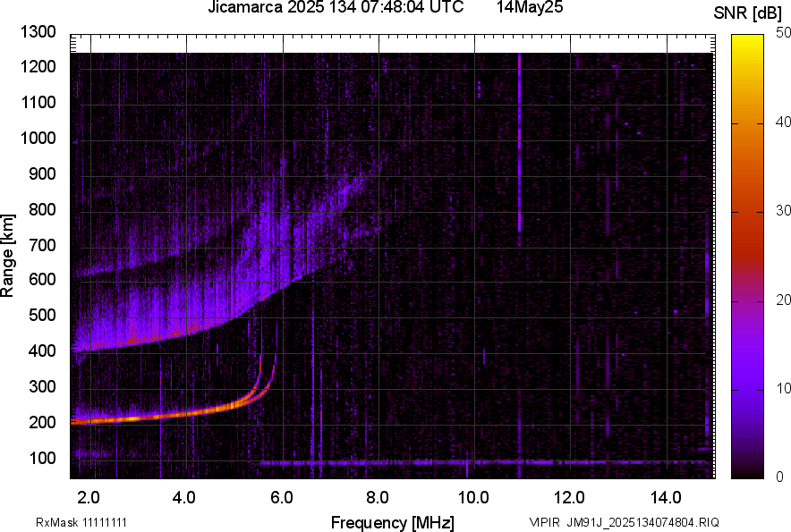Click the 0 dB colorbar tick label
The height and width of the screenshot is (532, 791).
(780, 477)
